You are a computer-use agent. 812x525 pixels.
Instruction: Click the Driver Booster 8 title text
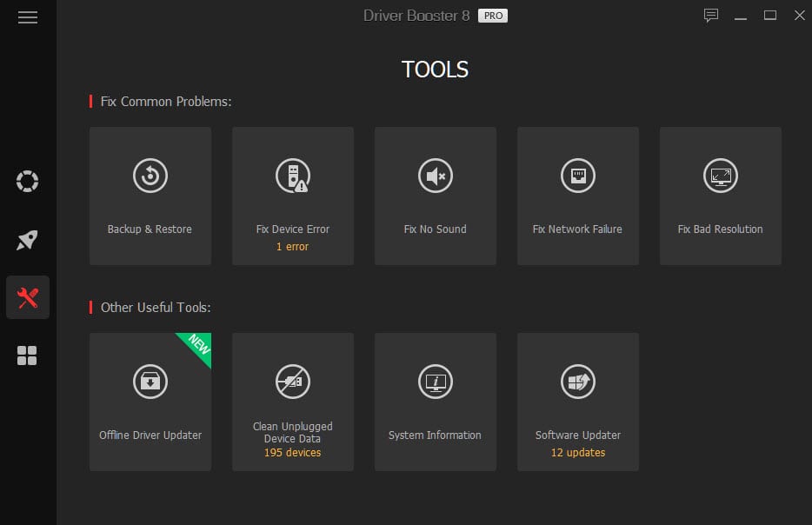pyautogui.click(x=416, y=16)
